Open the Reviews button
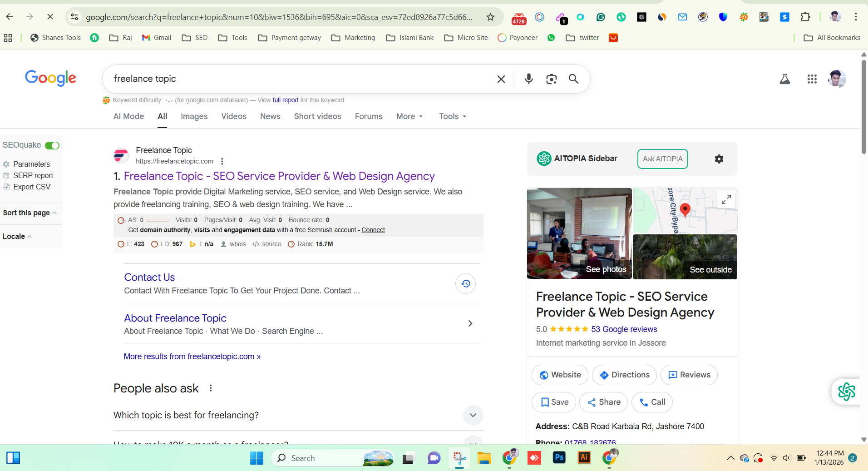This screenshot has height=471, width=868. (x=689, y=375)
